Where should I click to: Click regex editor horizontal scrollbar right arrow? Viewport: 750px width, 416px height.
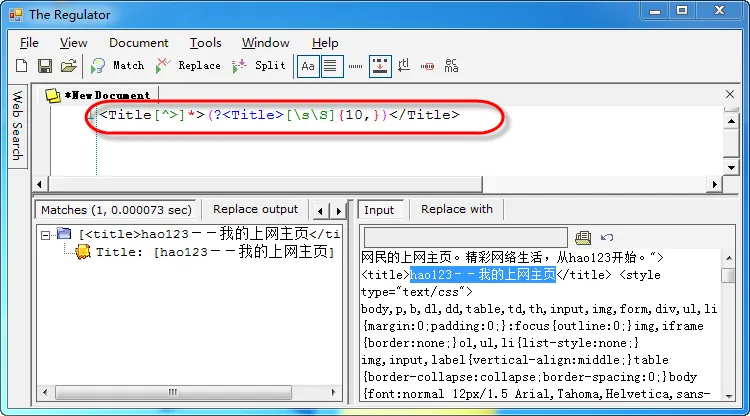point(715,184)
